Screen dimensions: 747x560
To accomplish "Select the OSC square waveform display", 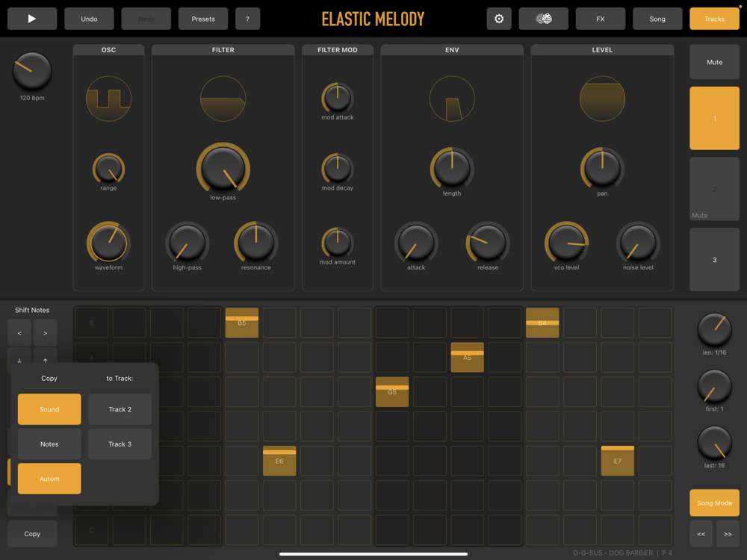I will pyautogui.click(x=108, y=99).
